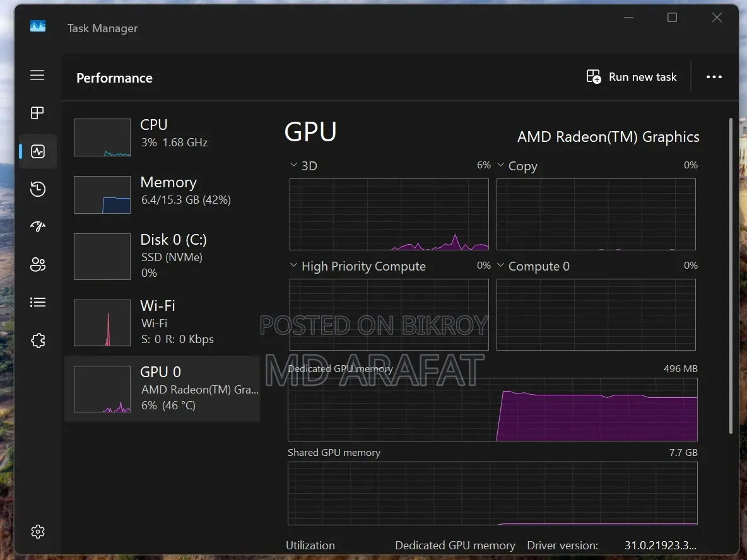Image resolution: width=747 pixels, height=560 pixels.
Task: Open Task Manager settings gear
Action: tap(38, 532)
